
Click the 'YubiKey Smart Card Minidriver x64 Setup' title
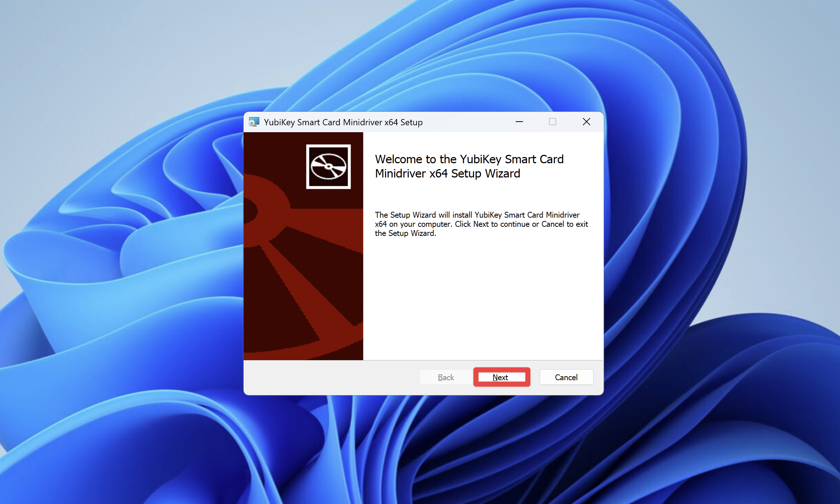coord(343,122)
